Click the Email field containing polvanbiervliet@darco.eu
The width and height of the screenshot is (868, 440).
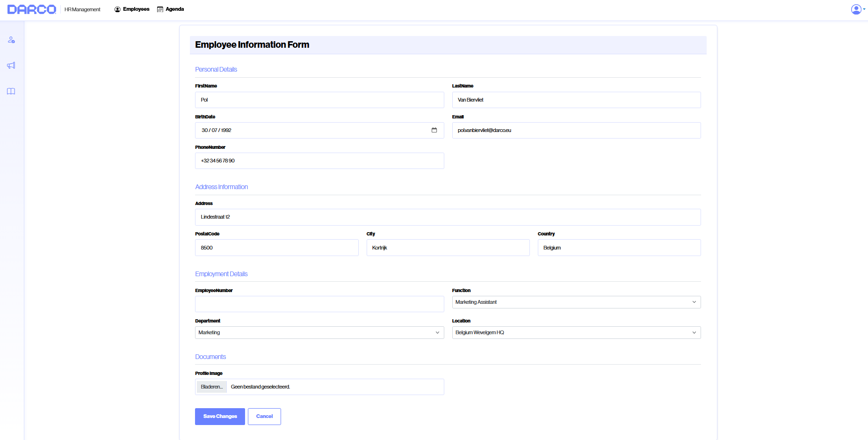(x=576, y=130)
